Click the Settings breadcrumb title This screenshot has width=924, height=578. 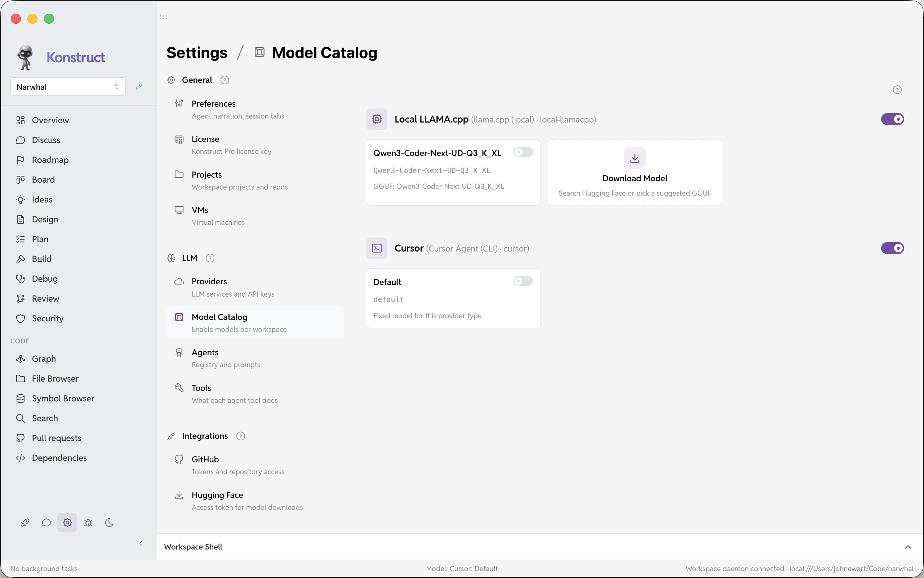coord(197,52)
